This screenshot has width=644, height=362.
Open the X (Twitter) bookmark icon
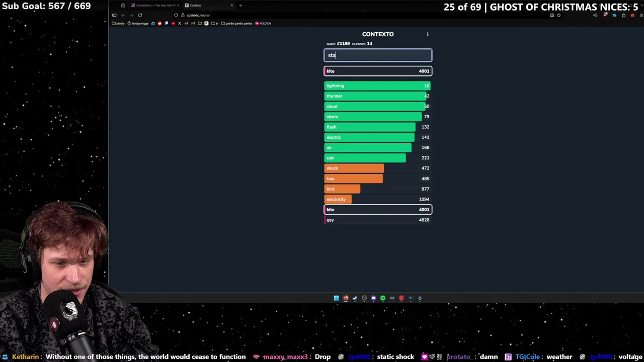pos(180,23)
